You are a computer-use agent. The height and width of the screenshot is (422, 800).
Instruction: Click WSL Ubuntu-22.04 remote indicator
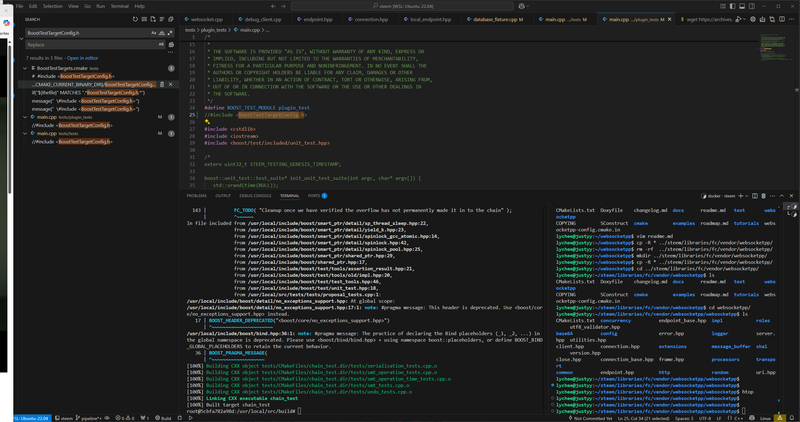(x=32, y=418)
